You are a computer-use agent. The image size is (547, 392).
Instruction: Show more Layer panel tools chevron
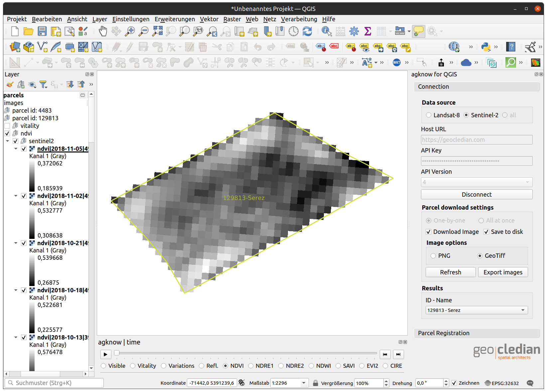[91, 85]
